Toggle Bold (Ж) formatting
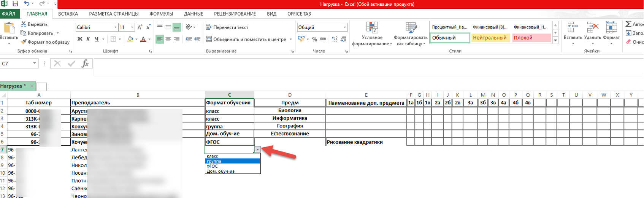 click(80, 39)
